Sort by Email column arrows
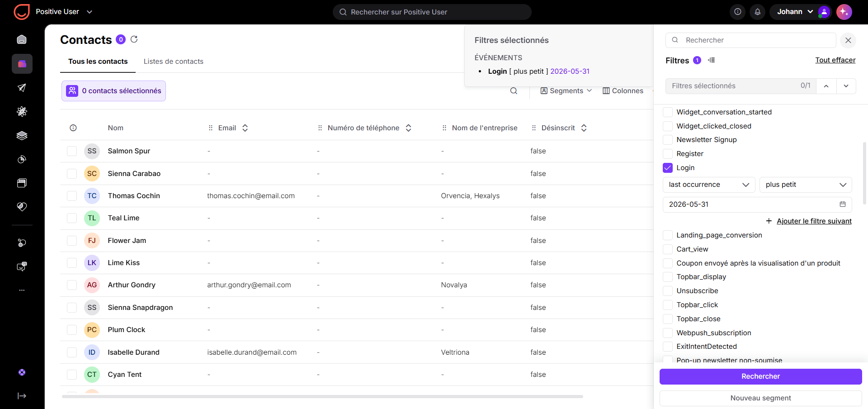868x409 pixels. (245, 128)
